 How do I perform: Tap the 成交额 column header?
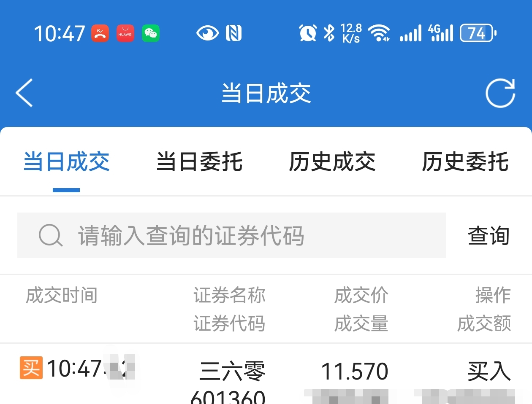[484, 323]
